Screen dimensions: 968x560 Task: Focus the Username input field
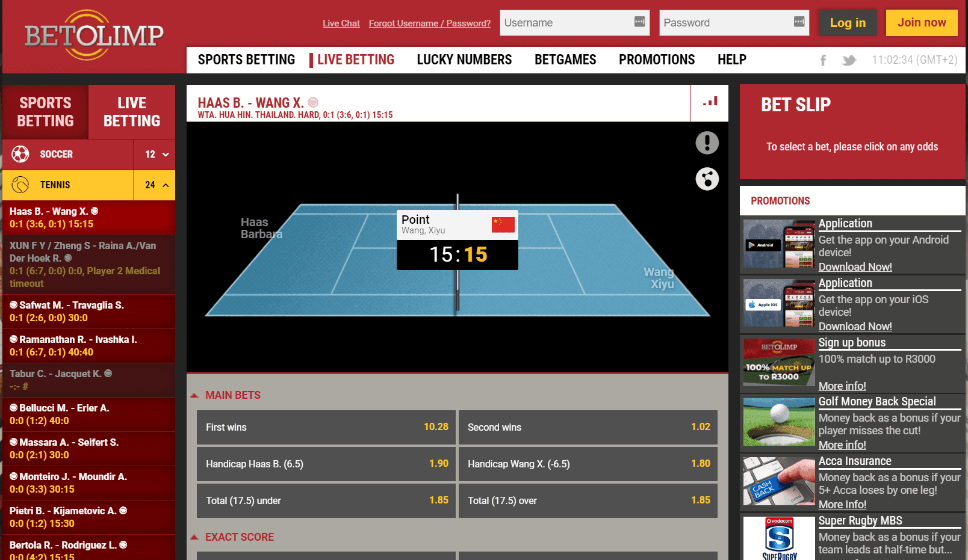pos(574,23)
